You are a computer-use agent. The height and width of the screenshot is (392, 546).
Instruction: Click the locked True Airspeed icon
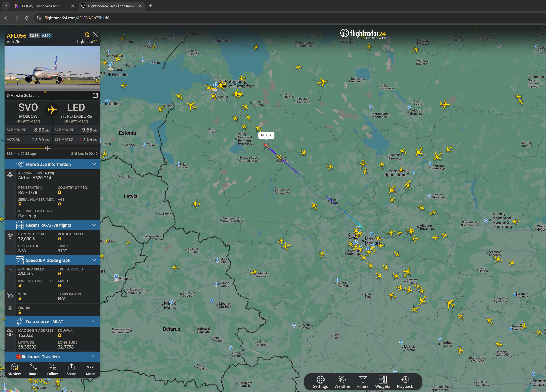(59, 274)
